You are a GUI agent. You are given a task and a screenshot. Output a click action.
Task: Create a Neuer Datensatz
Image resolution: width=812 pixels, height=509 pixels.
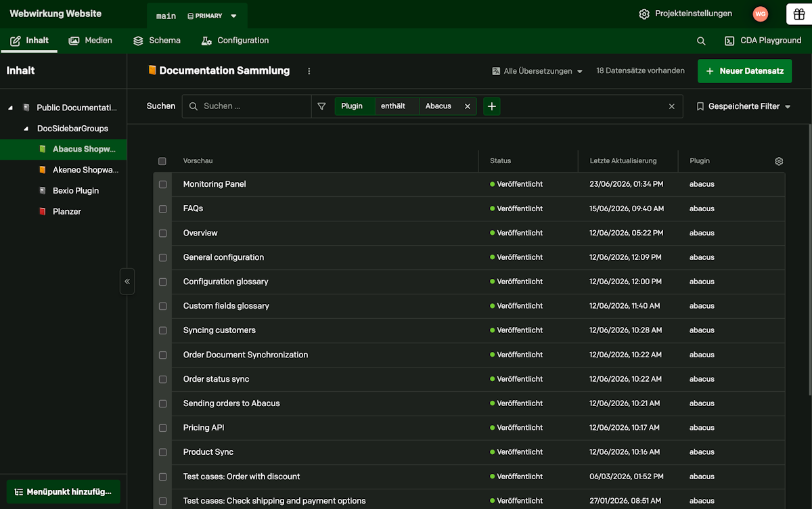tap(744, 71)
